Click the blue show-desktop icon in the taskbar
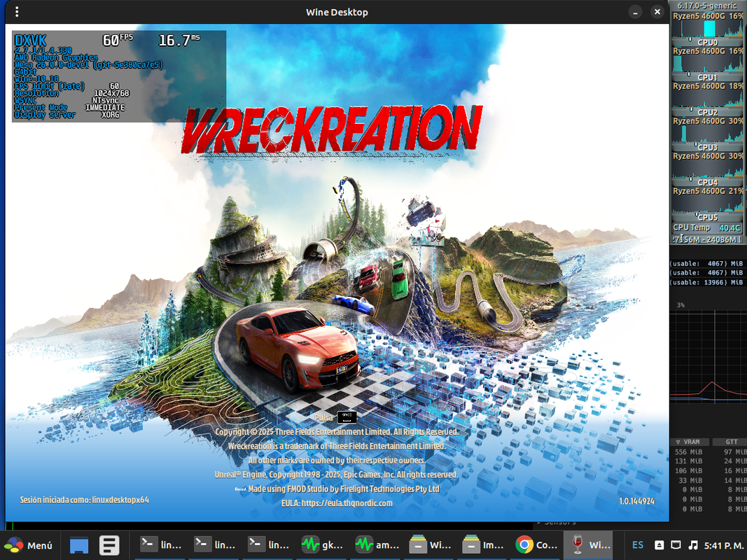Viewport: 747px width, 560px height. (x=79, y=545)
